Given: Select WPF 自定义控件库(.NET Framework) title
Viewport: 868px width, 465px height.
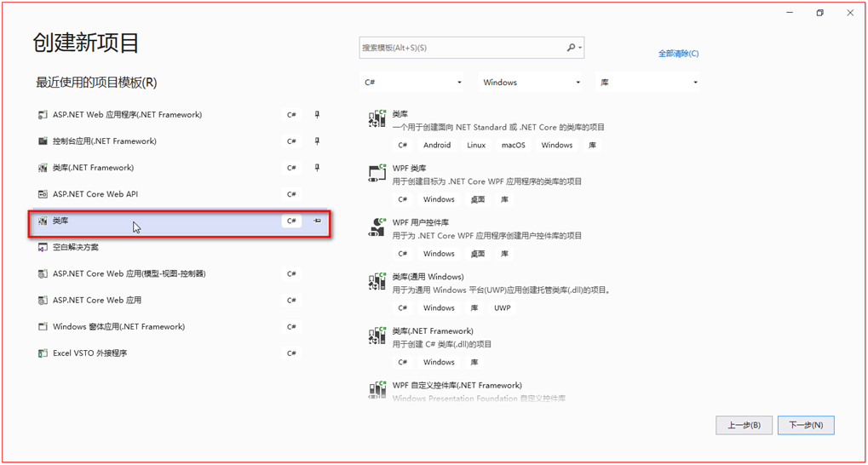Looking at the screenshot, I should [457, 385].
